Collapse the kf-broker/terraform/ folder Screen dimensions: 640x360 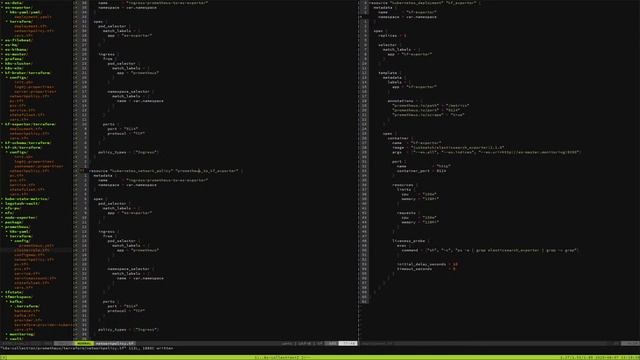(27, 73)
